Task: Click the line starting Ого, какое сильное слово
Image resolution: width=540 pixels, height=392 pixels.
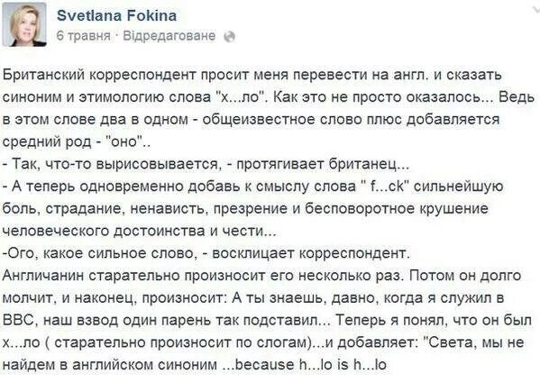Action: click(206, 253)
